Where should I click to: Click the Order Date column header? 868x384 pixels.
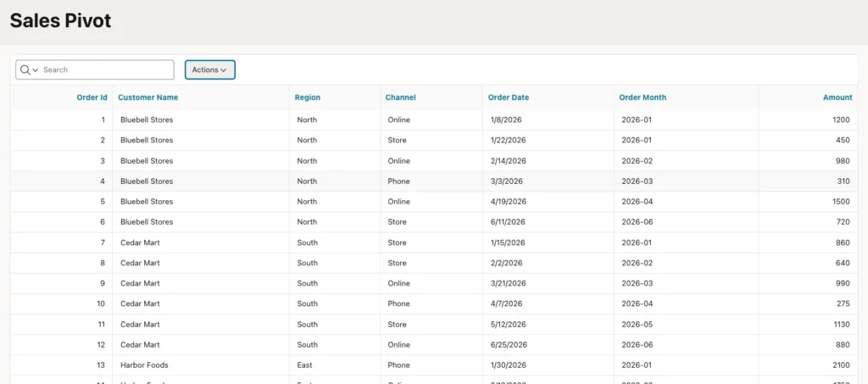tap(509, 97)
